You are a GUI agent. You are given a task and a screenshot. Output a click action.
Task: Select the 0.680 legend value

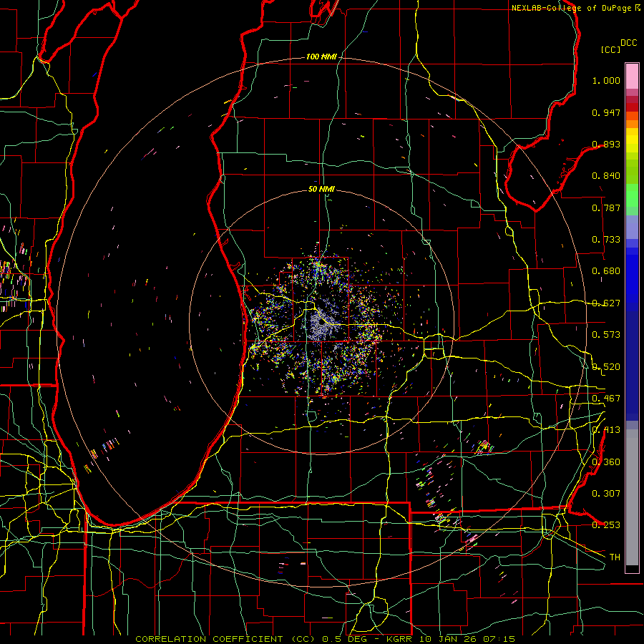click(606, 271)
